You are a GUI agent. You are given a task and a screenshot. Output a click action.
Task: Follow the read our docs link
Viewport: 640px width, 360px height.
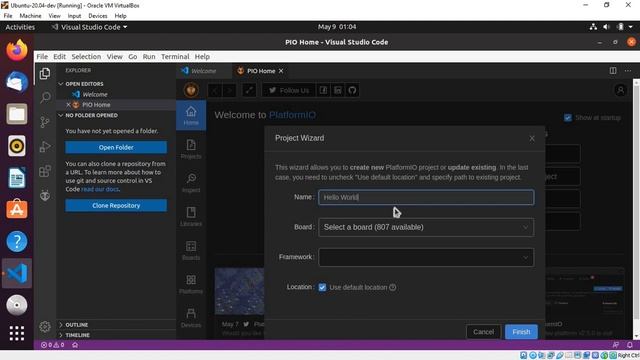pos(100,189)
